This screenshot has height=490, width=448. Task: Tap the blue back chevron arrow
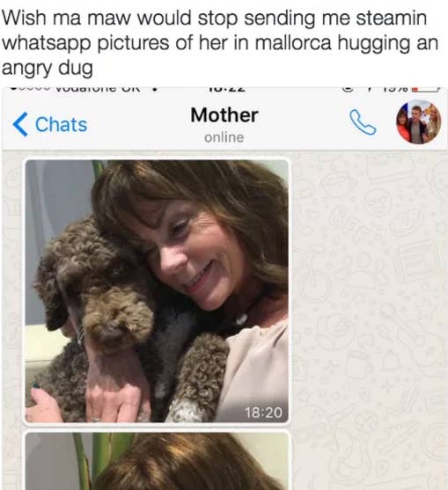[20, 124]
